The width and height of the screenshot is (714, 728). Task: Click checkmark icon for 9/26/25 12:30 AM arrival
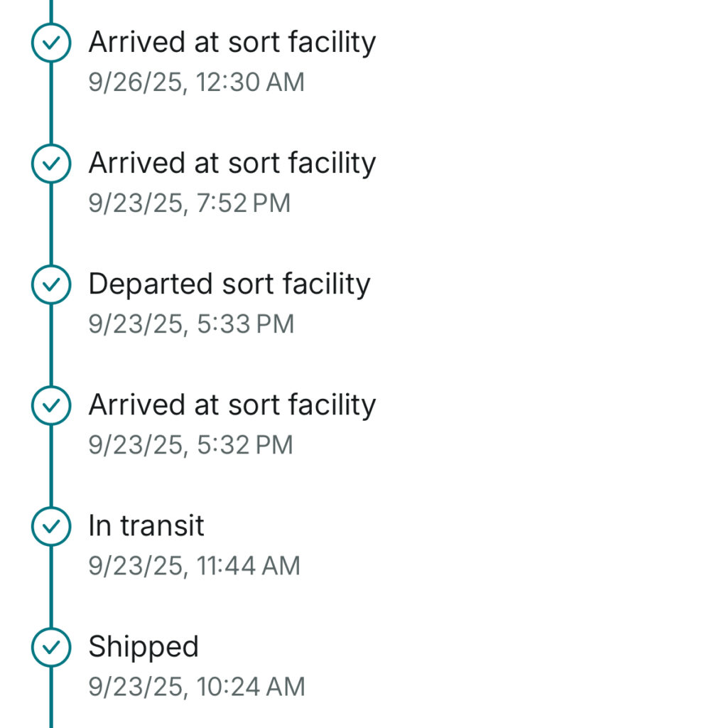point(51,43)
